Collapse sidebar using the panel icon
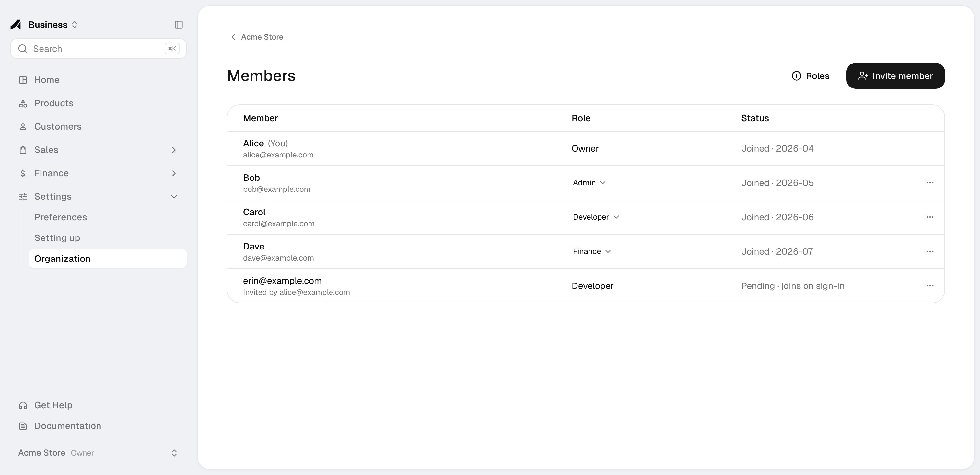This screenshot has width=980, height=475. 179,25
